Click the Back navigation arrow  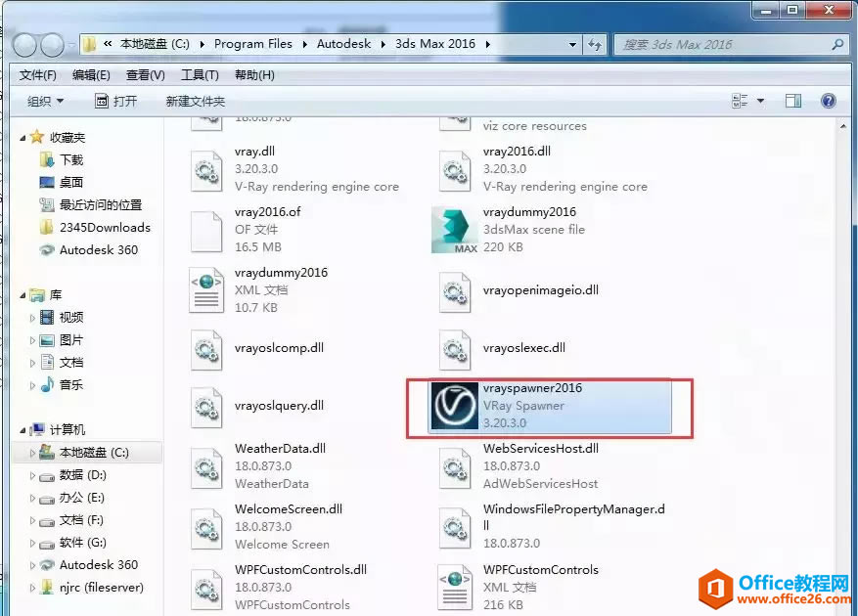(x=24, y=45)
